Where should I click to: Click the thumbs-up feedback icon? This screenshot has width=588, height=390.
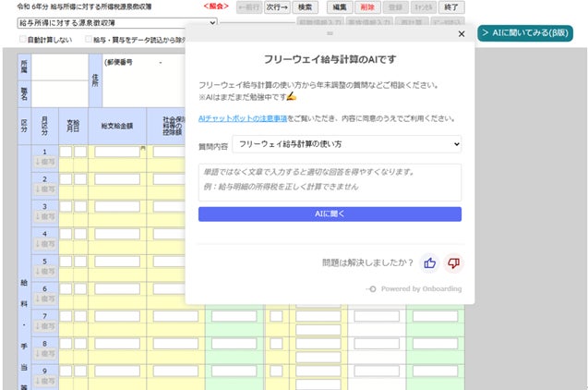click(429, 262)
